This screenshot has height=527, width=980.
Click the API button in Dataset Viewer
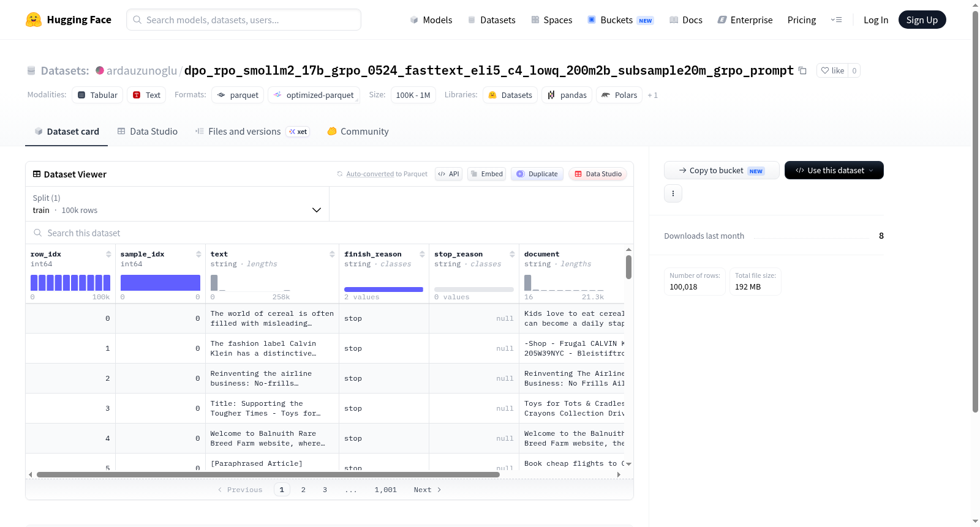pos(448,174)
